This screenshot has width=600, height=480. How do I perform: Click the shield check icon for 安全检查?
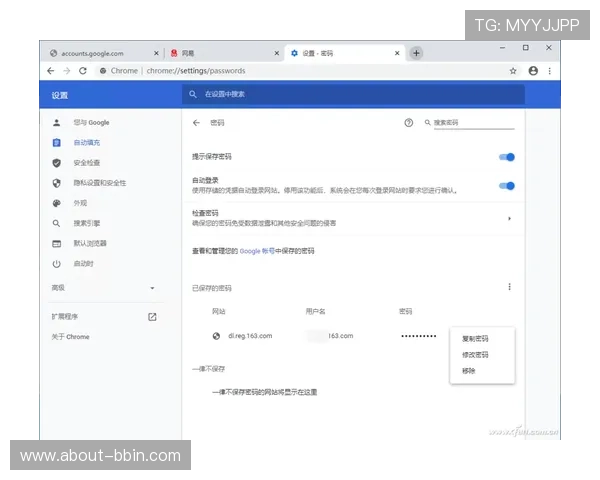tap(57, 163)
